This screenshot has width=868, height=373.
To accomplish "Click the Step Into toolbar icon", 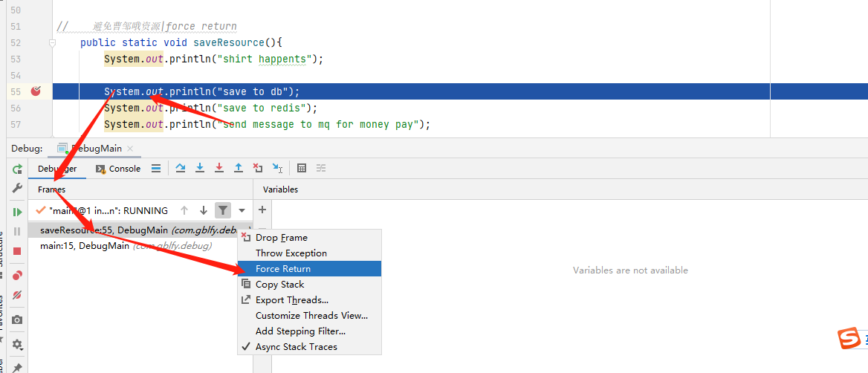I will (x=200, y=168).
